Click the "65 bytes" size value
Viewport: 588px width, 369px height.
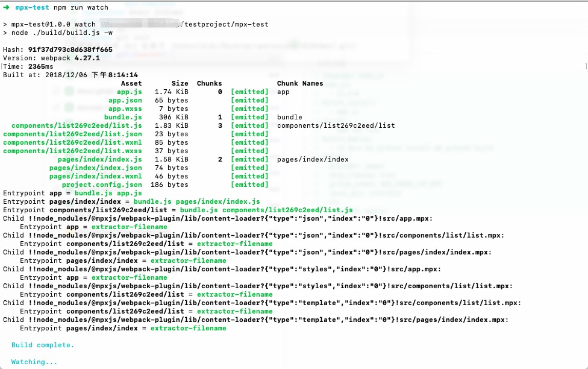[171, 100]
